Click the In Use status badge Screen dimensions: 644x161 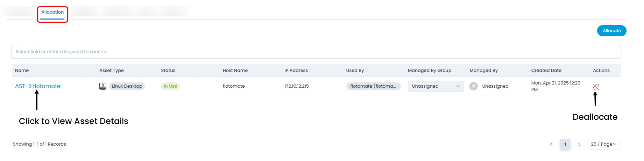click(x=170, y=86)
